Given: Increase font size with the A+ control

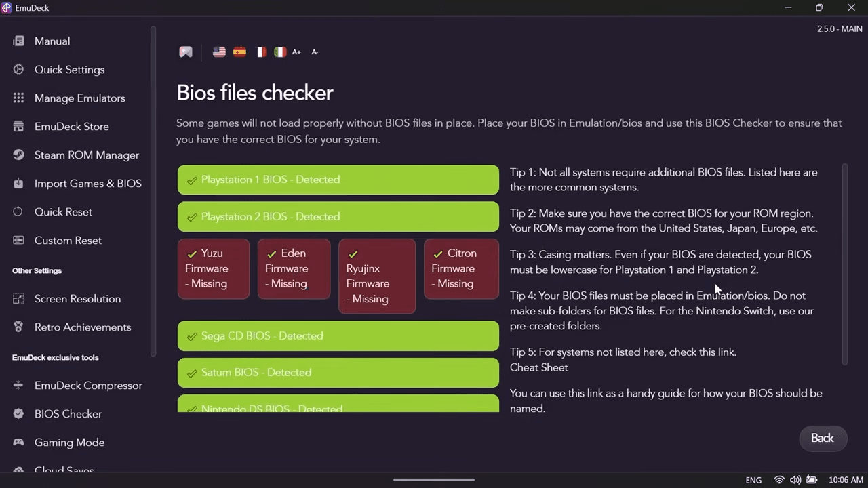Looking at the screenshot, I should [296, 52].
